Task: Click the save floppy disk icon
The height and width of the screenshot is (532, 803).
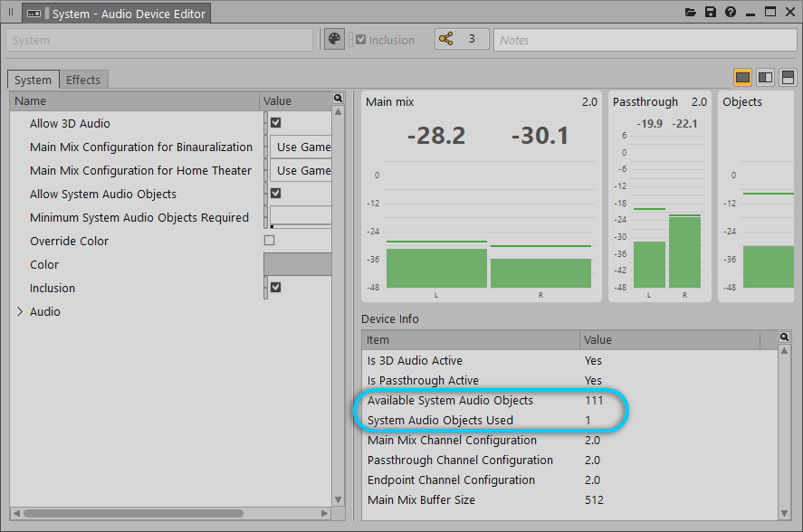Action: (711, 13)
